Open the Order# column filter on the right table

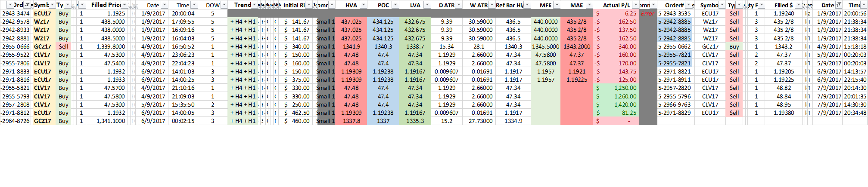[x=688, y=5]
